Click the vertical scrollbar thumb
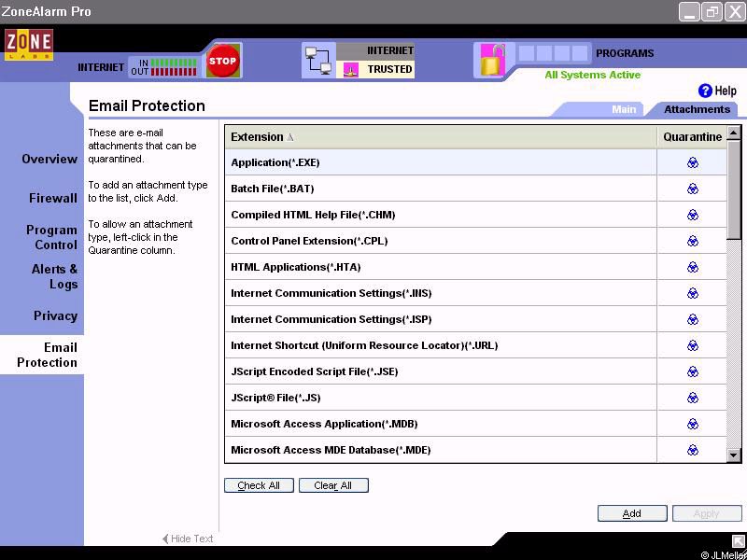This screenshot has width=747, height=560. click(734, 189)
